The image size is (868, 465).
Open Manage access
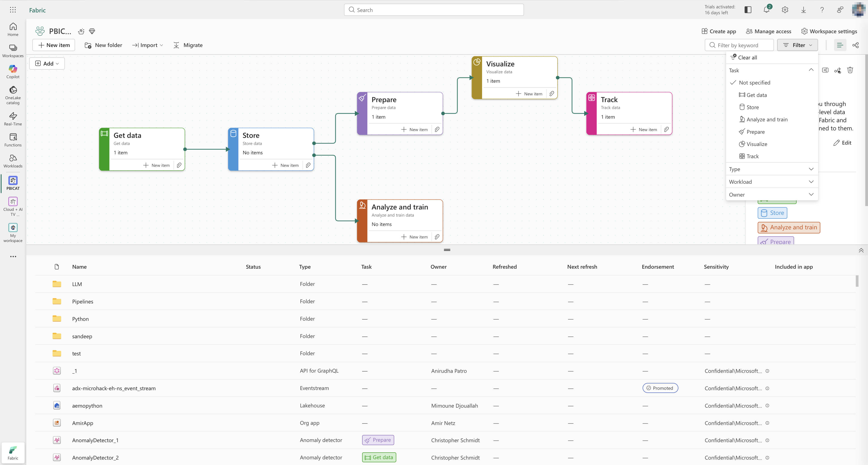[768, 31]
